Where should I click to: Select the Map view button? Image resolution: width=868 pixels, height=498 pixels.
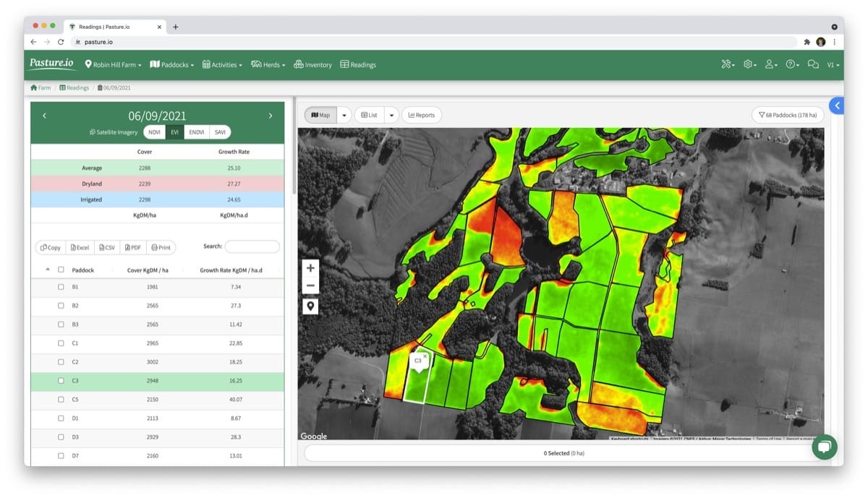(320, 115)
